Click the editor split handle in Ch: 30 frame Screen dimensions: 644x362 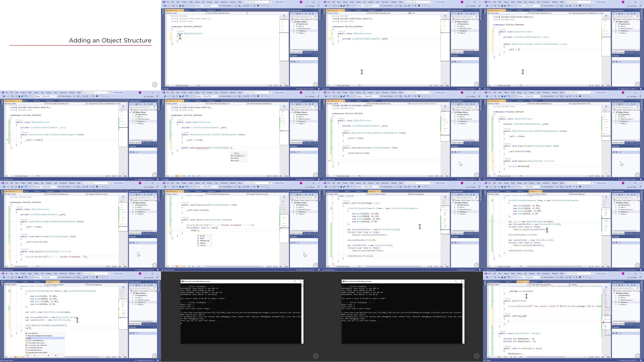coord(606,106)
